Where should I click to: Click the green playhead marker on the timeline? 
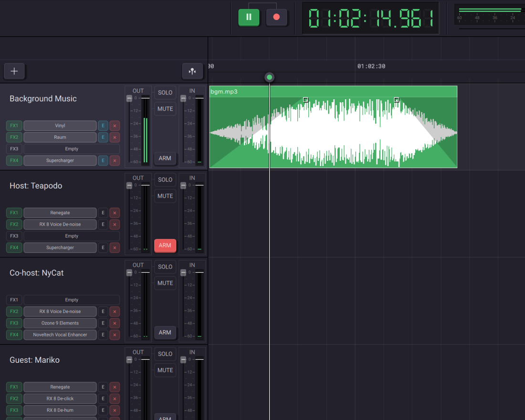(x=270, y=77)
